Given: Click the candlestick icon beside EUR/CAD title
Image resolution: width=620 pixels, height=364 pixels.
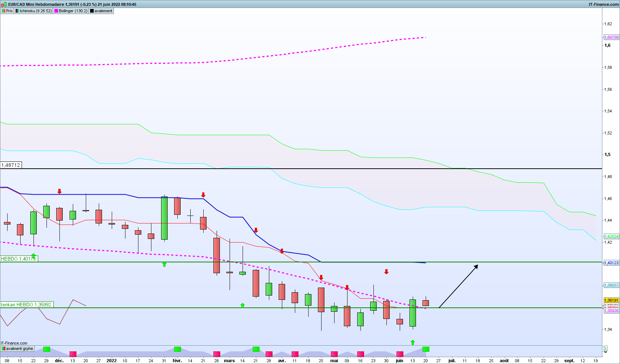Looking at the screenshot, I should click(x=4, y=4).
